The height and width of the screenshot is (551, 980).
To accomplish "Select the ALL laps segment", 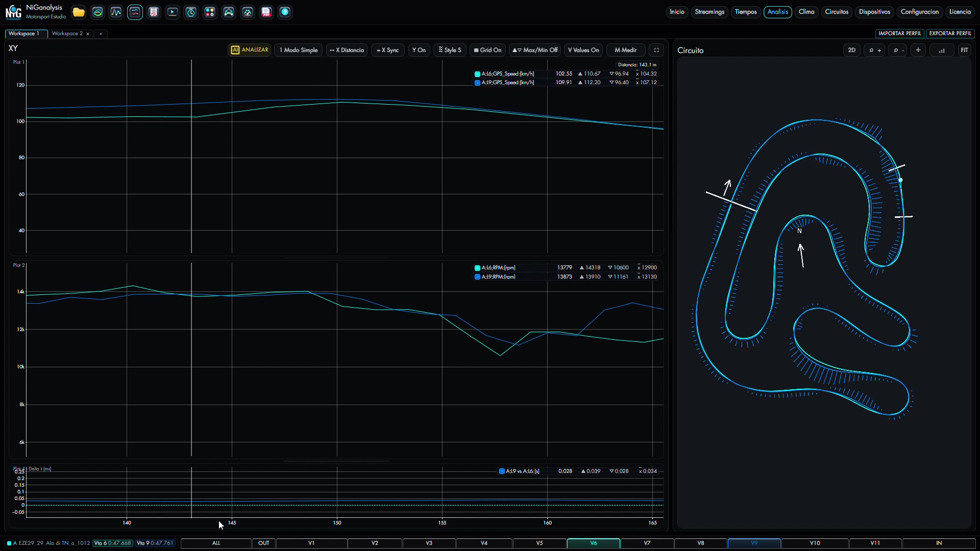I will (x=216, y=543).
